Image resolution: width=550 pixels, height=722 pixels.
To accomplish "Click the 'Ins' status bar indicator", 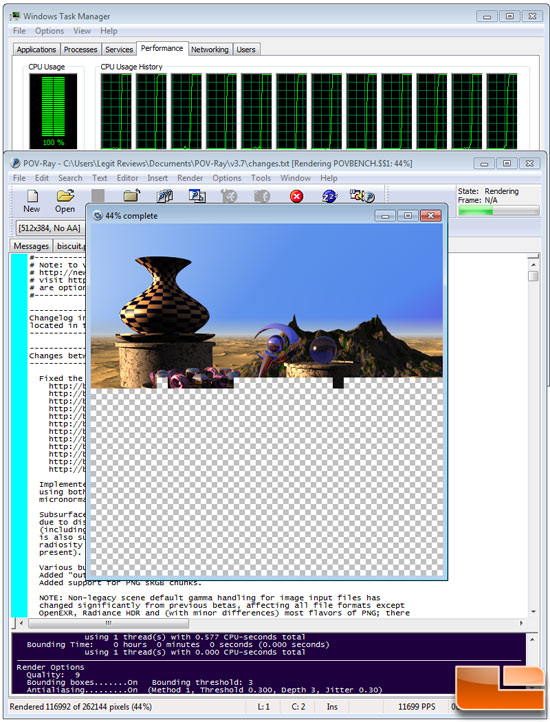I will coord(332,706).
